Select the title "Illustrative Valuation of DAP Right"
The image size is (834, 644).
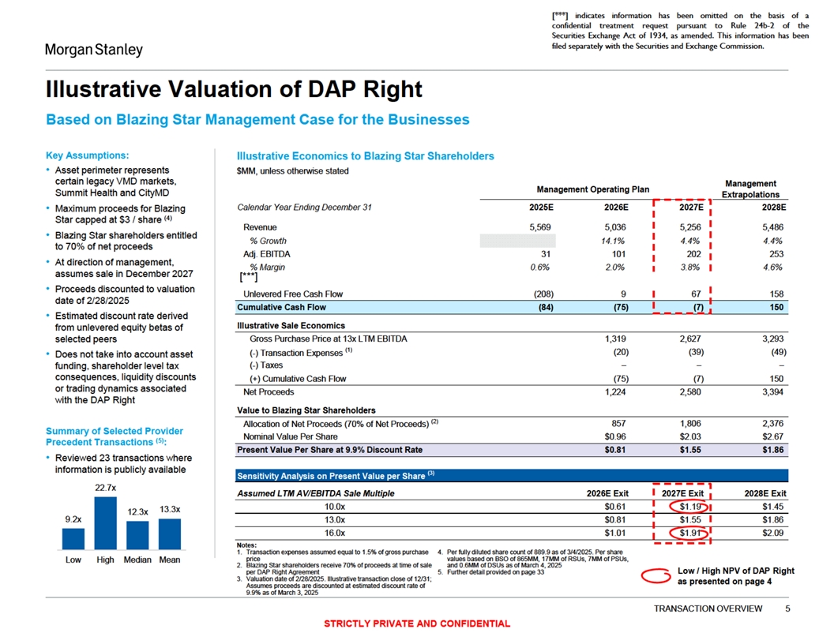[x=234, y=89]
